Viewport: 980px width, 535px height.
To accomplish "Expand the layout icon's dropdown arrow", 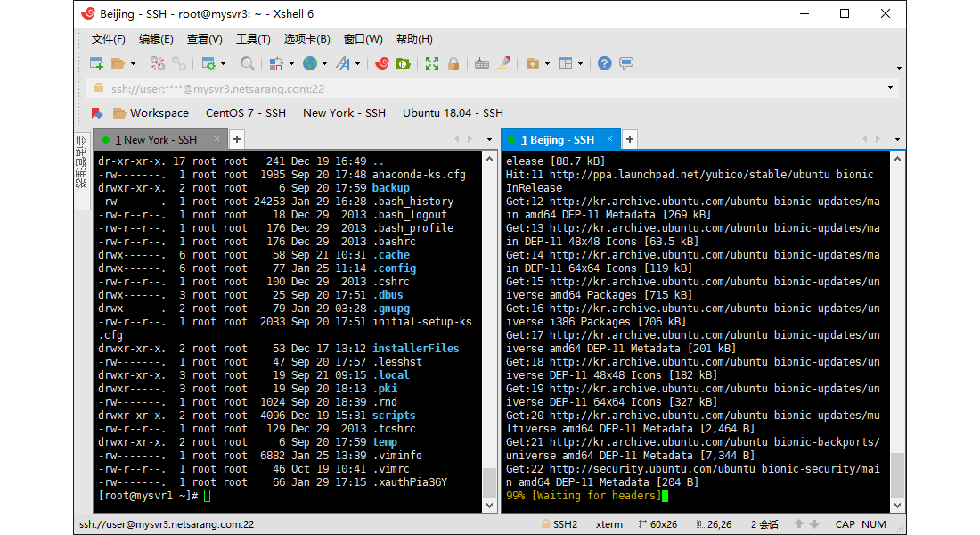I will tap(581, 63).
